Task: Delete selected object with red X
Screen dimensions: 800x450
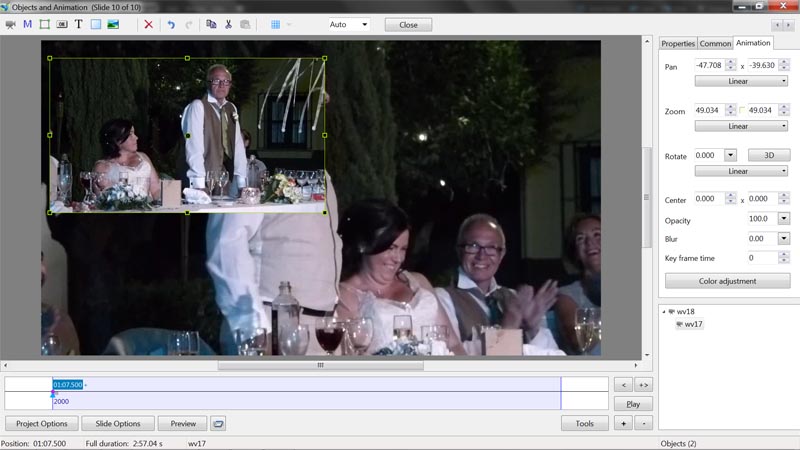Action: click(x=148, y=24)
